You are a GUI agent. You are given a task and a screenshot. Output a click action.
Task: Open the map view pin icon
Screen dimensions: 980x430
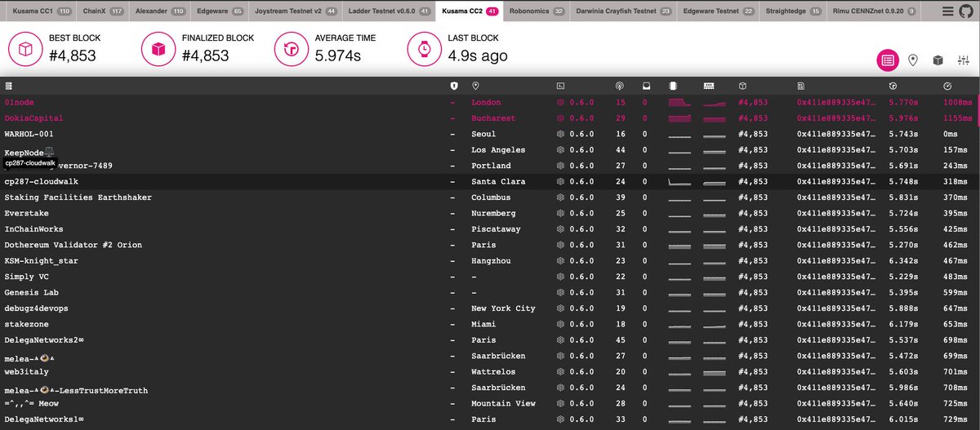[x=913, y=60]
